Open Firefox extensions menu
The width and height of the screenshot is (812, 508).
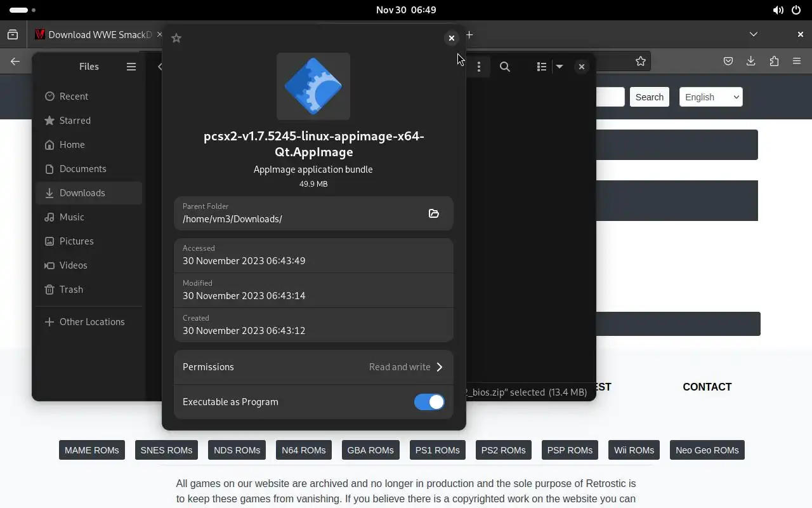(774, 62)
